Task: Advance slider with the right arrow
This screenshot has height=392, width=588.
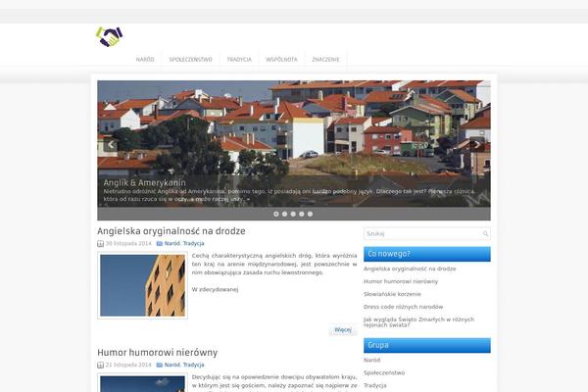Action: click(x=477, y=145)
